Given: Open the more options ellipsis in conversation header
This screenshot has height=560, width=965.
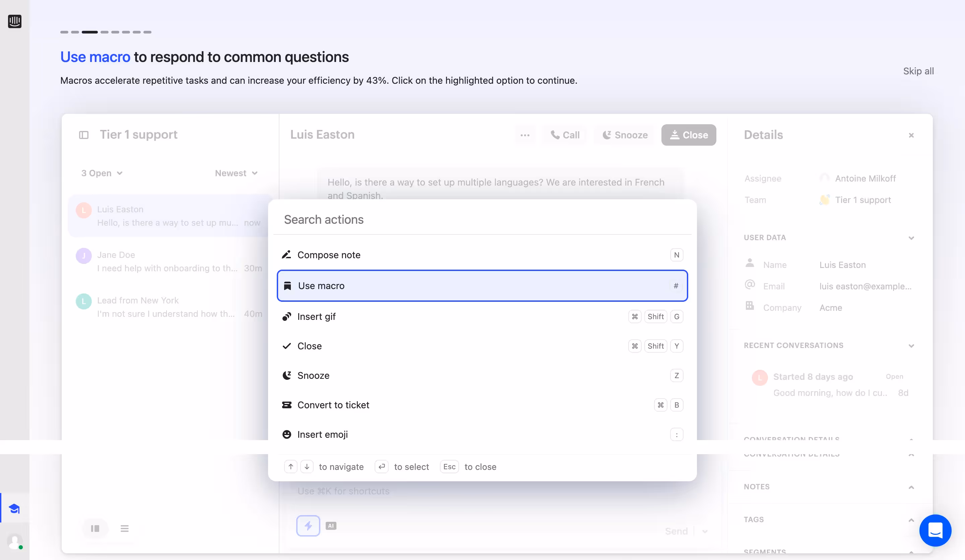Looking at the screenshot, I should pyautogui.click(x=525, y=135).
